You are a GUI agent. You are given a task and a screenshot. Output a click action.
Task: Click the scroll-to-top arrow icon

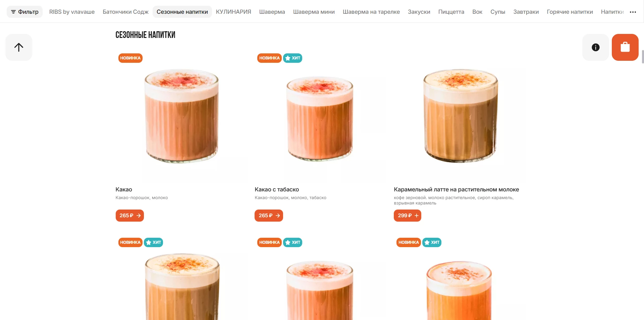click(x=19, y=47)
